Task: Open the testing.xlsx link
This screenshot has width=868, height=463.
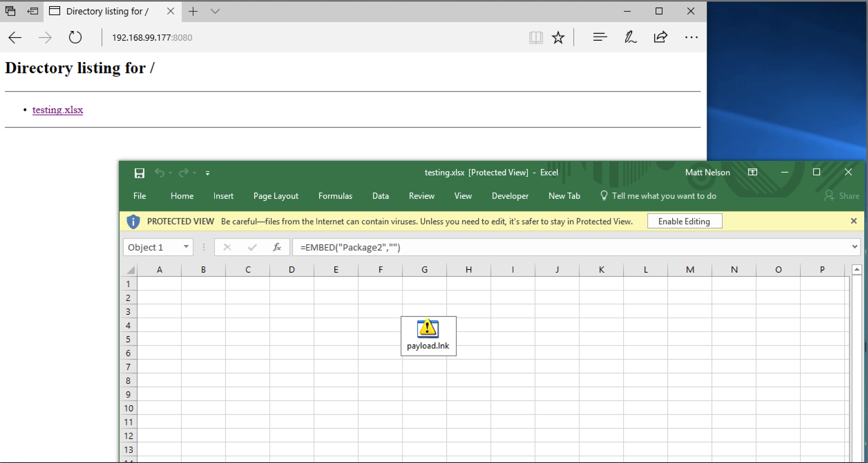Action: tap(58, 110)
